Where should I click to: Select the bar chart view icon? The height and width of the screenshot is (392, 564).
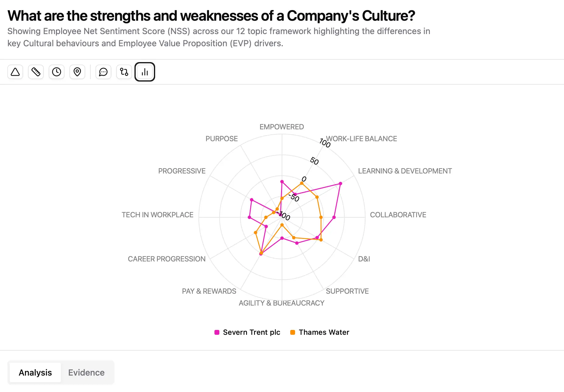(145, 72)
